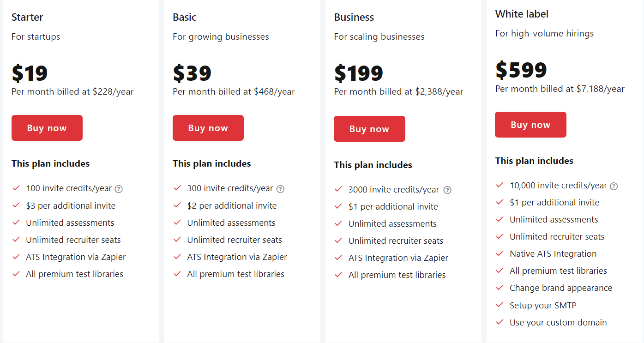This screenshot has height=343, width=644.
Task: Click Setup your SMTP in the White label plan
Action: coord(543,305)
